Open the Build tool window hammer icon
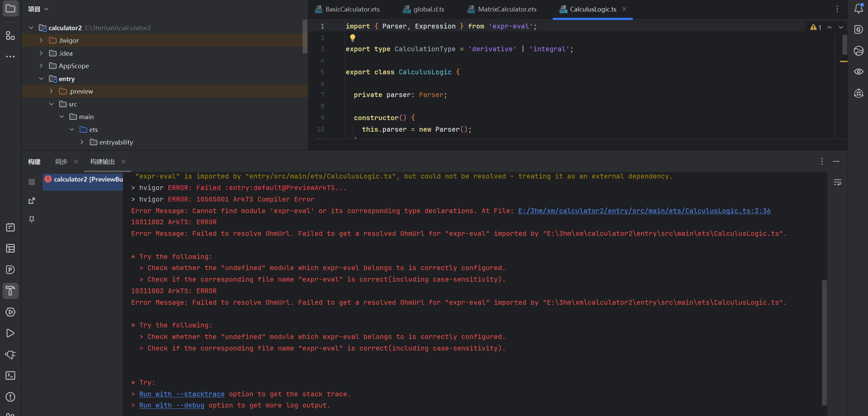The image size is (868, 416). tap(10, 291)
